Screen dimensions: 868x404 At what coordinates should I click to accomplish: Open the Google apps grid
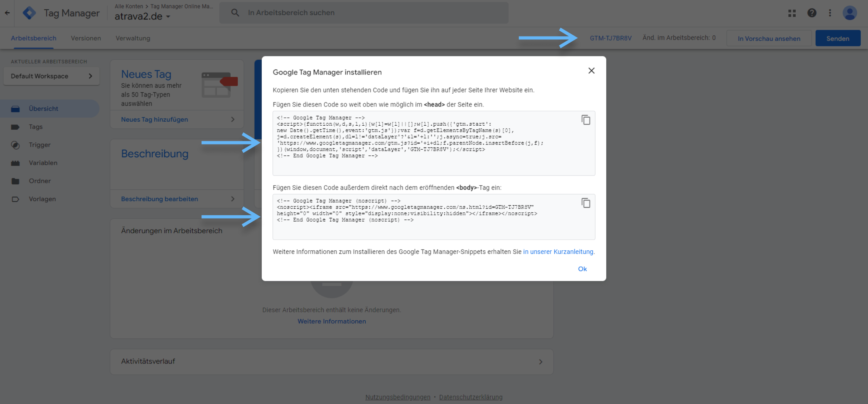792,13
